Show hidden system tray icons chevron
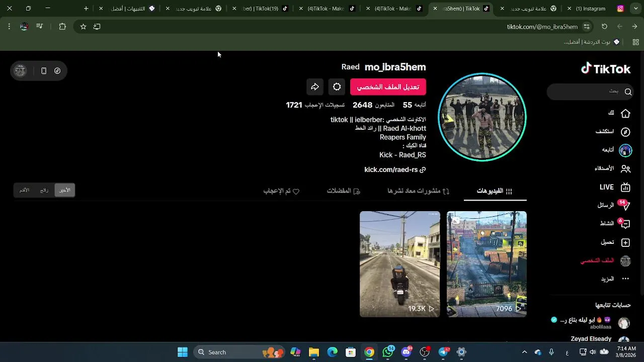The image size is (644, 362). (524, 352)
